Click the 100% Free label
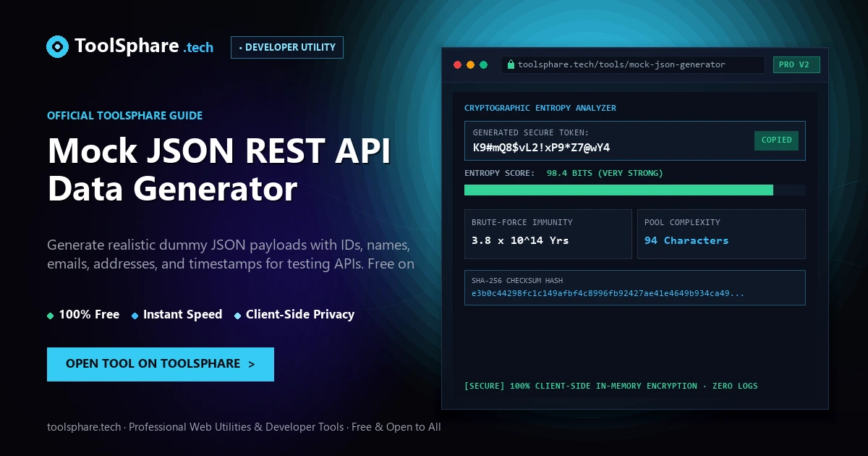868x456 pixels. 89,315
